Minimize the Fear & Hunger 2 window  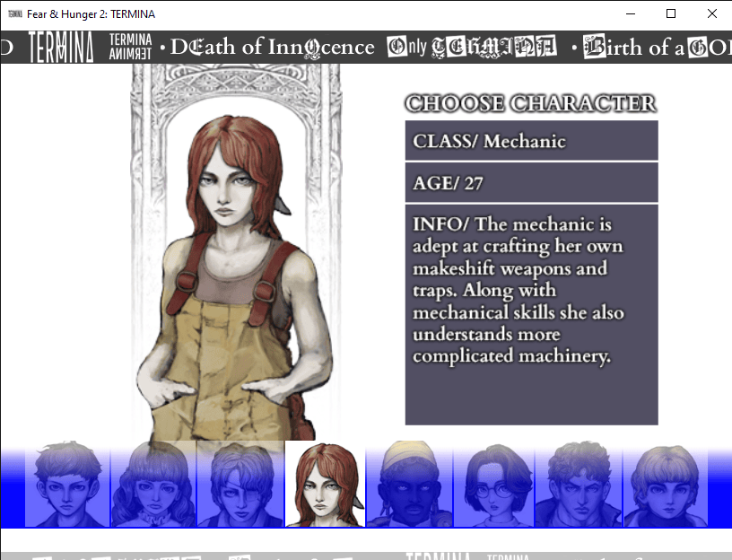(x=631, y=14)
